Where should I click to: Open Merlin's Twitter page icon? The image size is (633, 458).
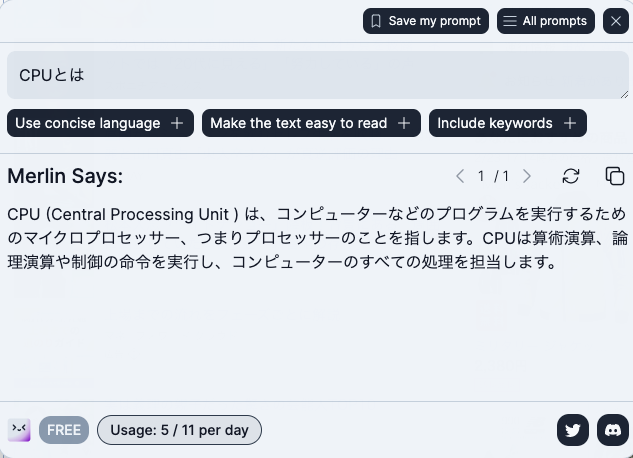coord(572,430)
